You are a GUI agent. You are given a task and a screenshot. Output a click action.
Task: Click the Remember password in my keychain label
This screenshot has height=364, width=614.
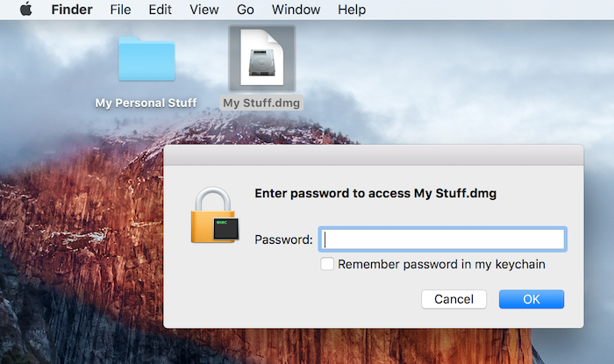coord(441,265)
